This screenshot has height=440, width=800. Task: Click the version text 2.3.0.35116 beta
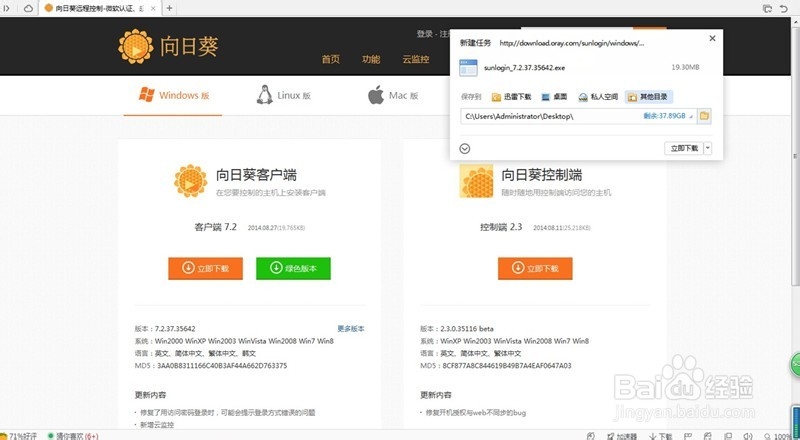point(467,329)
